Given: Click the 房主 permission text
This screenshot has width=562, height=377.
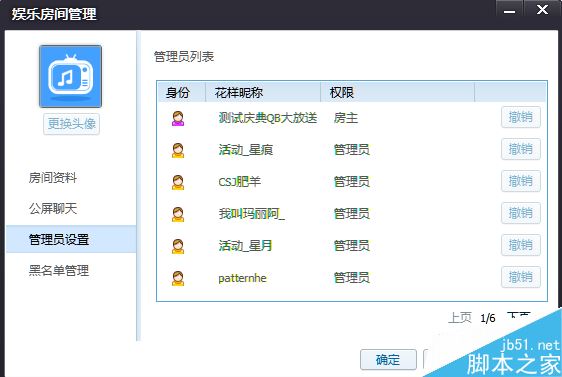Looking at the screenshot, I should pos(346,118).
